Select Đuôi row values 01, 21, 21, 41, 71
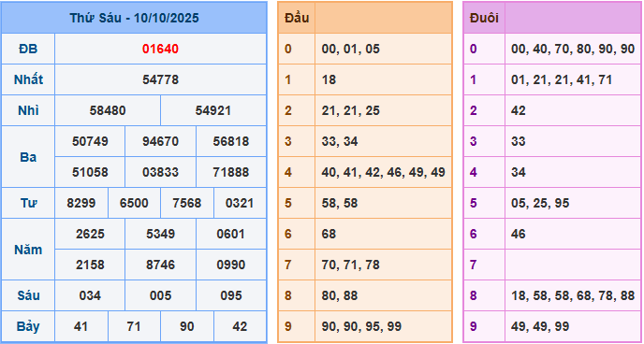 pyautogui.click(x=563, y=80)
